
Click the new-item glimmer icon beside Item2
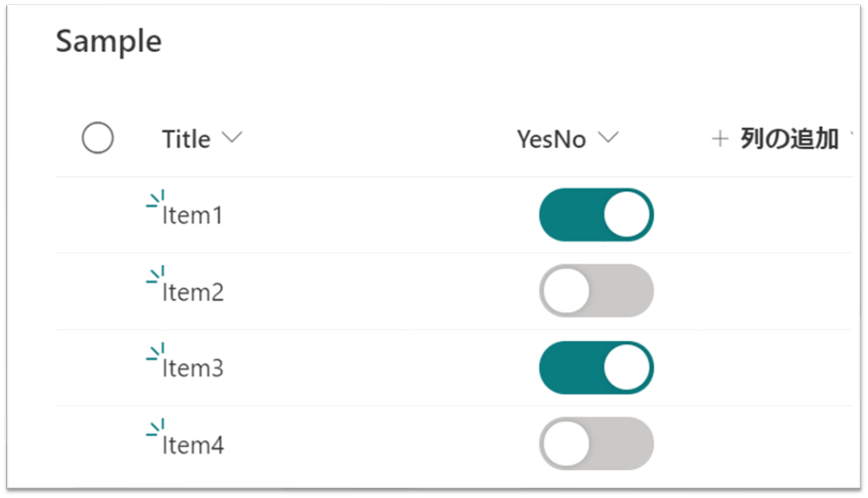156,275
